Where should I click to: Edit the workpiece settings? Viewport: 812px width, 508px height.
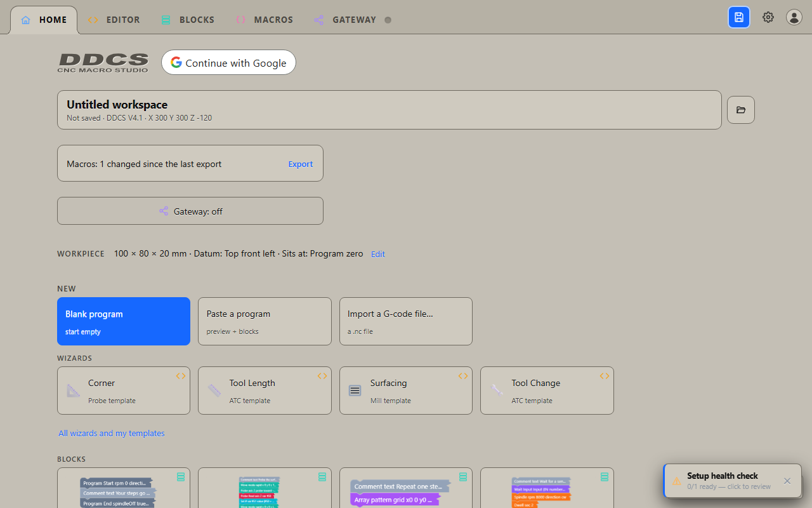click(x=378, y=254)
